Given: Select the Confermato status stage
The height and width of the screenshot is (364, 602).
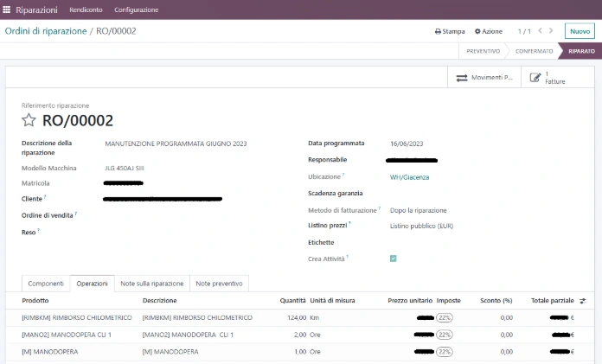Looking at the screenshot, I should pos(534,51).
